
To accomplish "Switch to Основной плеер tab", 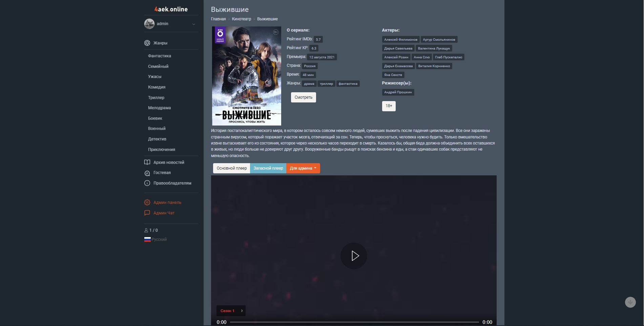I will click(x=231, y=168).
